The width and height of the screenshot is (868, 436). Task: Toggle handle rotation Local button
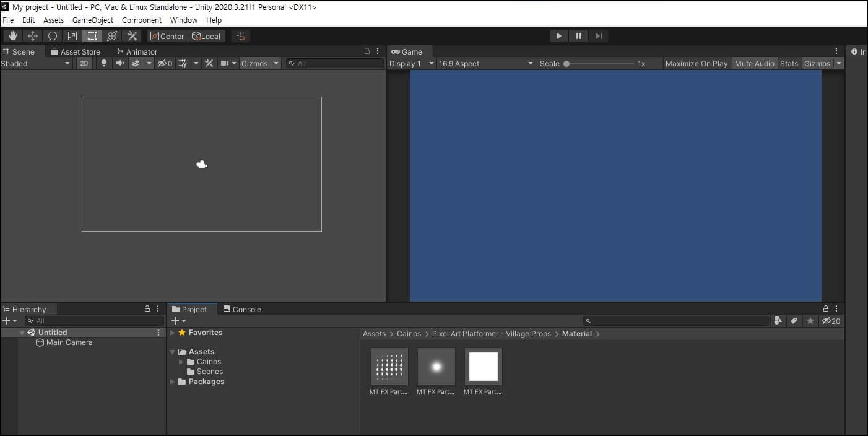[x=206, y=36]
